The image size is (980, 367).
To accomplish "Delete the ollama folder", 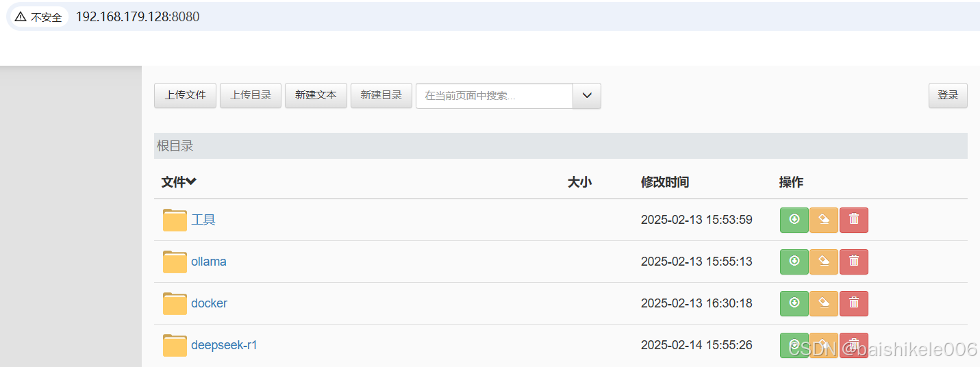I will pyautogui.click(x=854, y=262).
